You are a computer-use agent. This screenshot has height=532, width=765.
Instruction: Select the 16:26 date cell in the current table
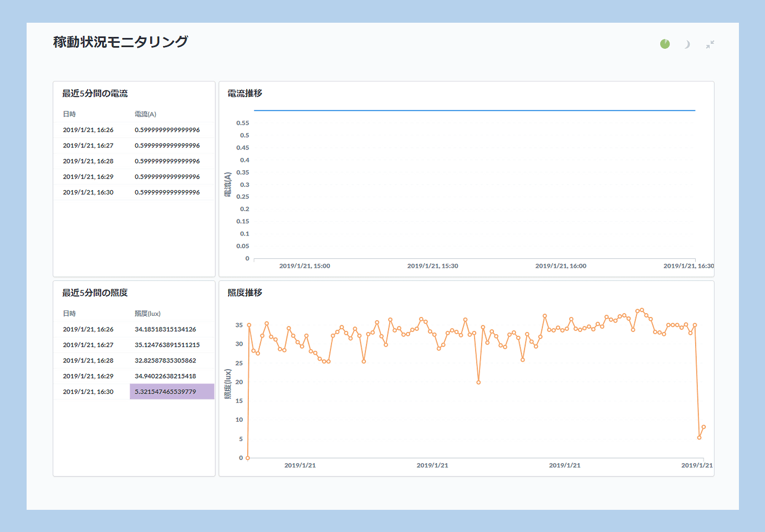(88, 130)
